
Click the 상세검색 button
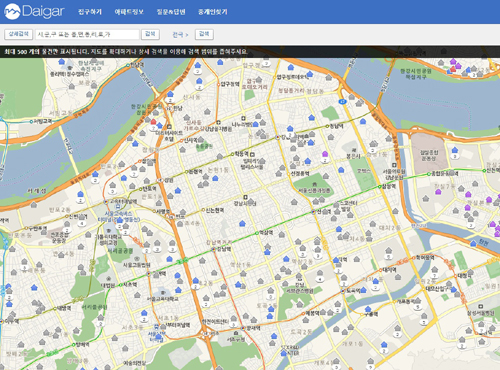pyautogui.click(x=18, y=34)
